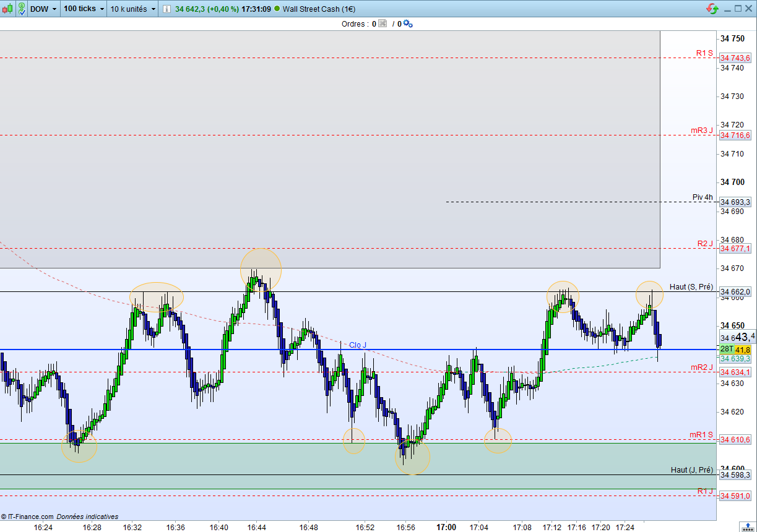757x532 pixels.
Task: Click the 34 642,3 (+0,40 %) quote
Action: [x=207, y=9]
